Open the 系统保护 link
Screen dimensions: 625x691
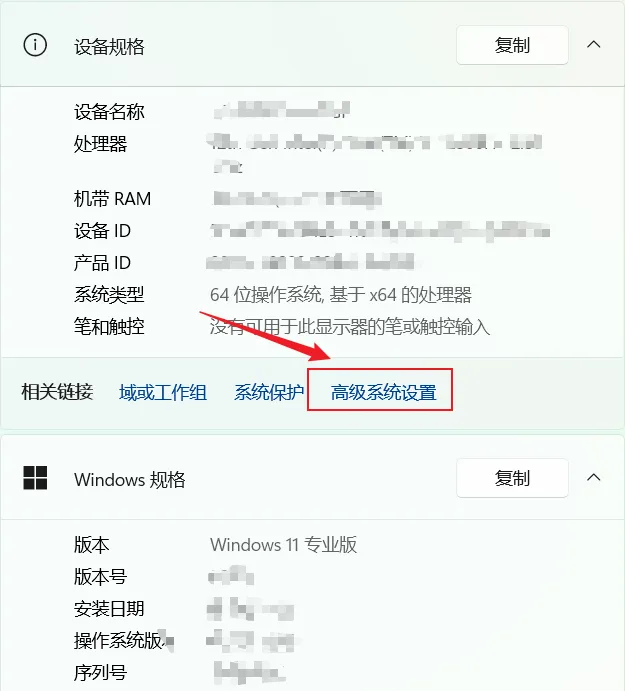coord(269,392)
